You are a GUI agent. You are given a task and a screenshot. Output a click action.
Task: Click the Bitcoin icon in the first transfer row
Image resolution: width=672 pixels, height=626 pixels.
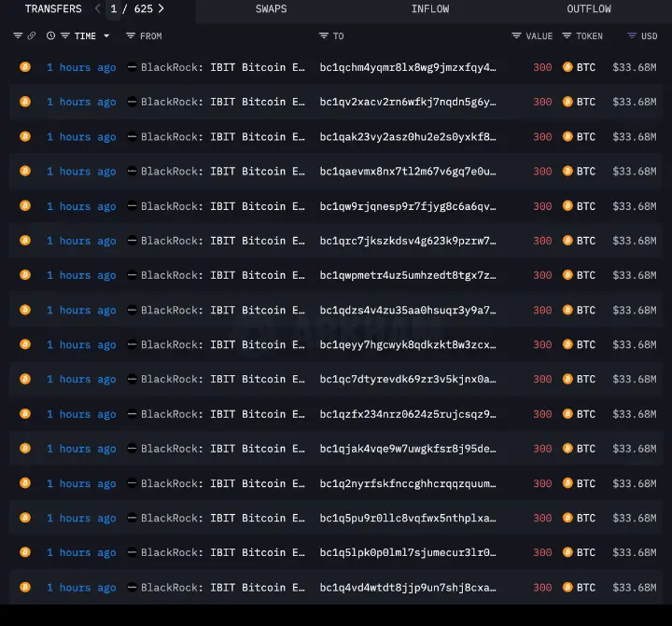[25, 67]
